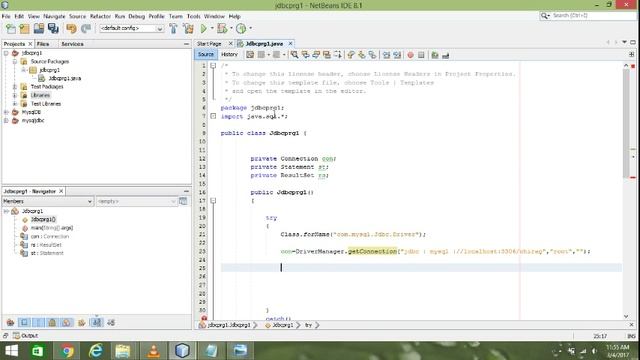The width and height of the screenshot is (640, 360).
Task: Switch to the Files tab
Action: [43, 44]
